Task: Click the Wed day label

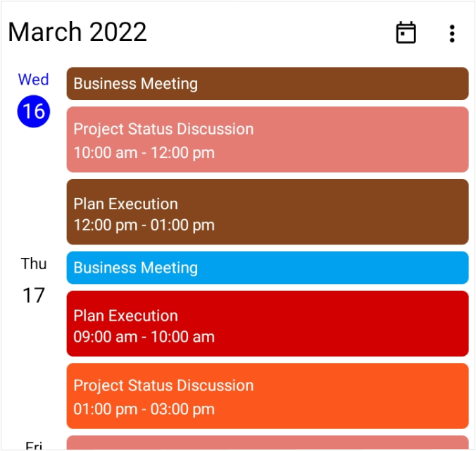Action: tap(34, 80)
